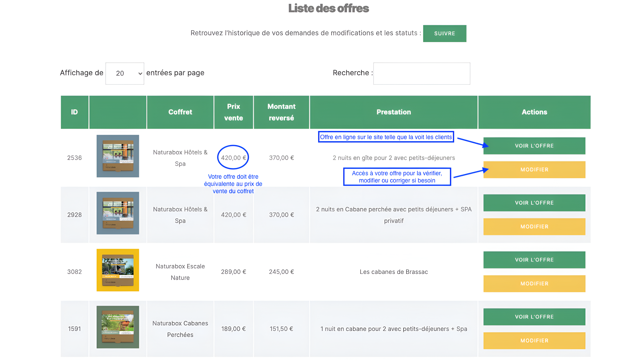Open green Cabanes Perchées box thumbnail
The width and height of the screenshot is (644, 362).
(118, 327)
